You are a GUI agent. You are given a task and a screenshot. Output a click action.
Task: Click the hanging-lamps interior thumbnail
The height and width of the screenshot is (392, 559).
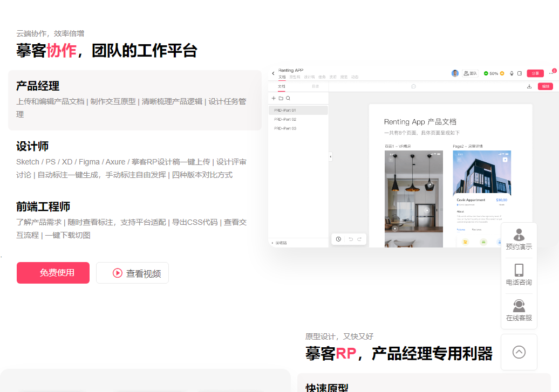point(413,199)
